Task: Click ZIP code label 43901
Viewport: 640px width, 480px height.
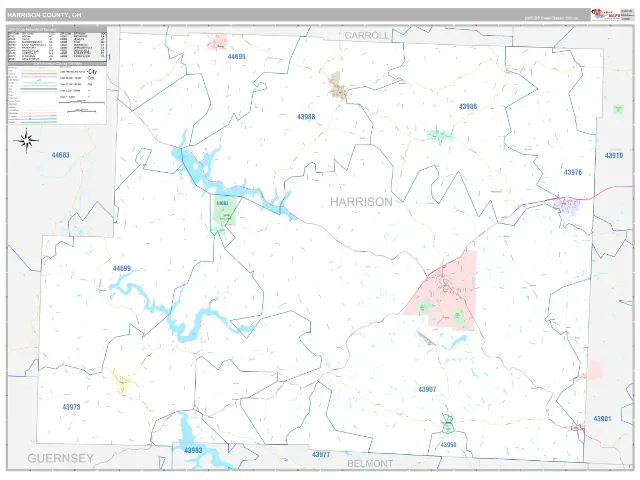Action: (602, 419)
